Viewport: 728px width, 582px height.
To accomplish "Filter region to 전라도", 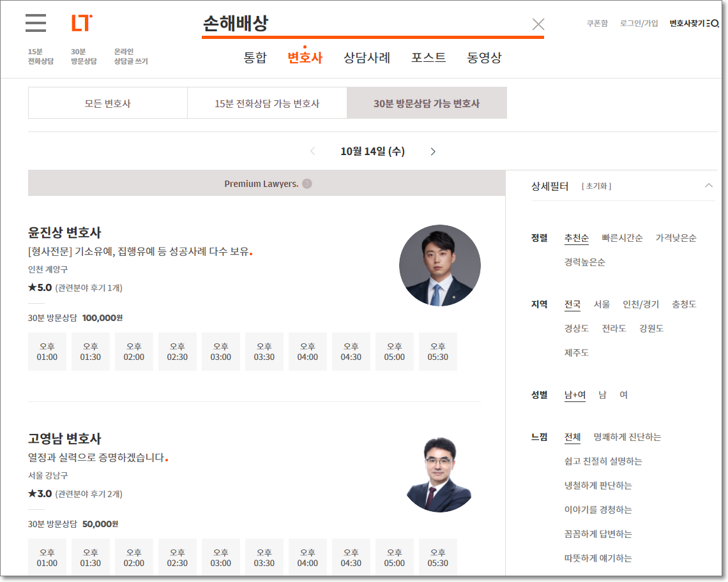I will (614, 329).
